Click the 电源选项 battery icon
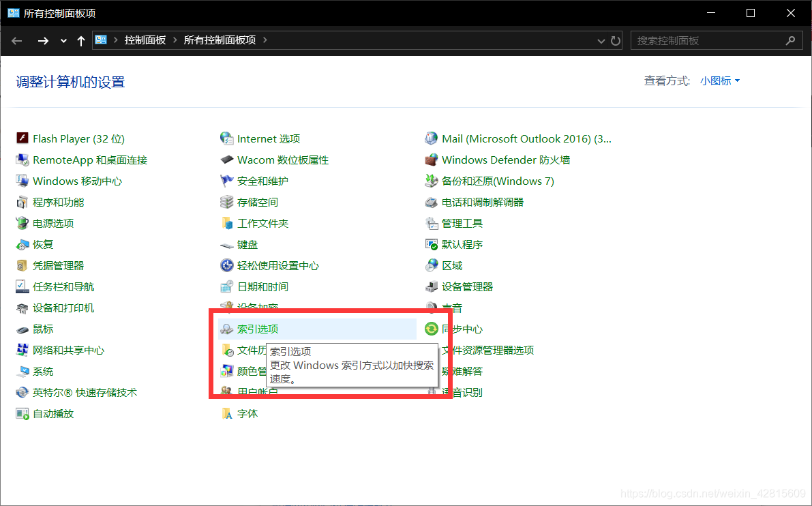Screen dimensions: 812x506 (22, 223)
